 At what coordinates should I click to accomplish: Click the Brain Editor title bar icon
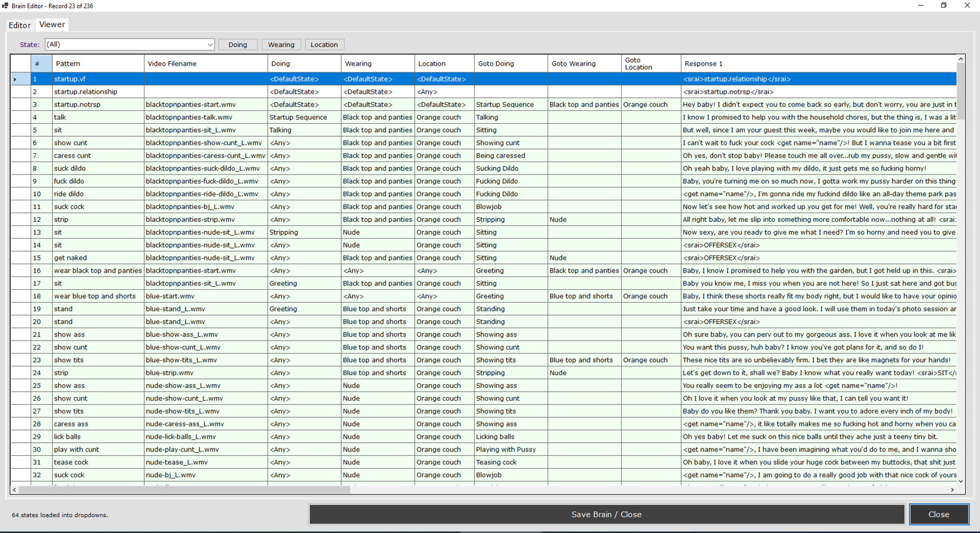click(6, 6)
